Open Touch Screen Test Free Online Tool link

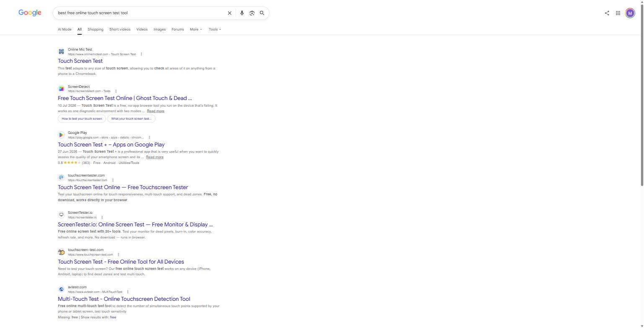coord(121,262)
